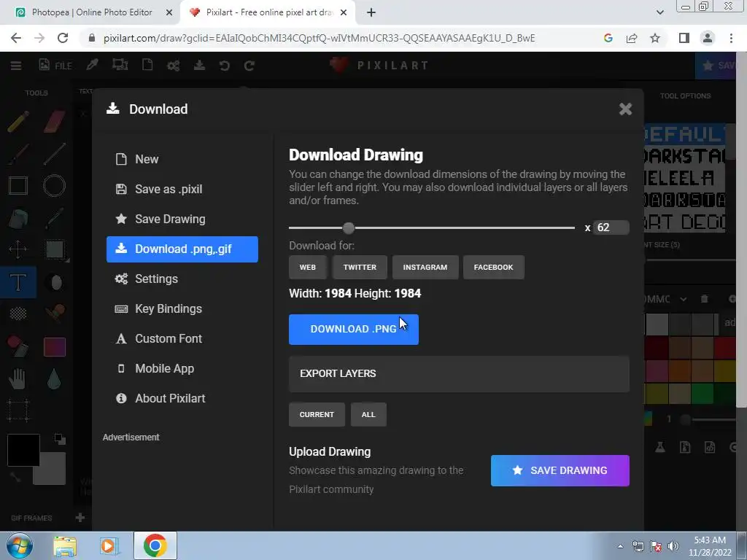Close the Download dialog with the X

625,109
